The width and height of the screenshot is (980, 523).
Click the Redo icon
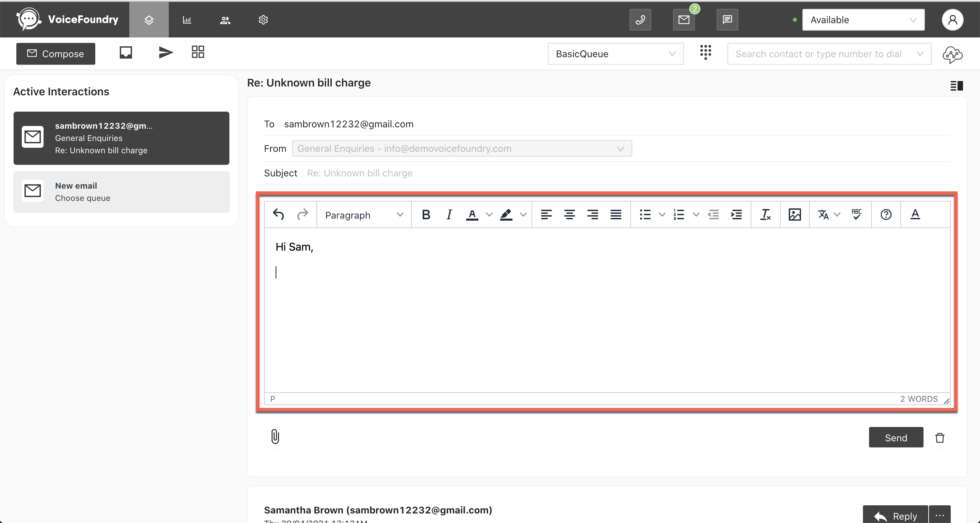coord(303,215)
